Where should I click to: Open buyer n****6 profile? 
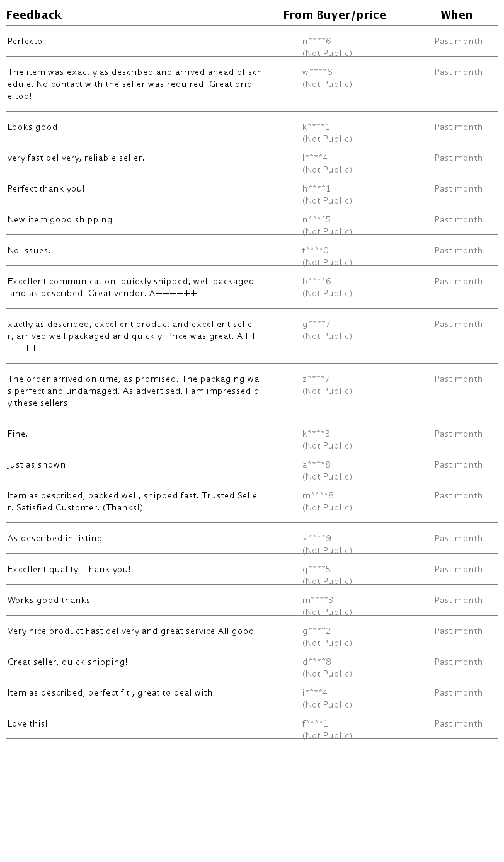(316, 42)
